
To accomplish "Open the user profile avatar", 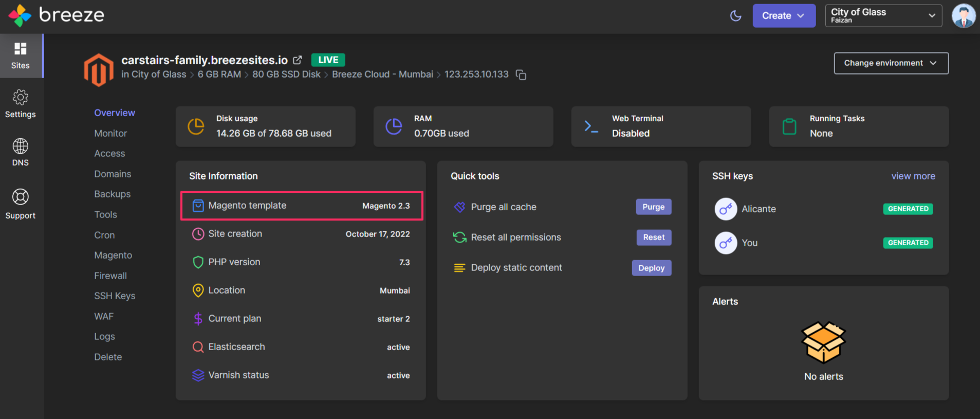I will [x=964, y=16].
